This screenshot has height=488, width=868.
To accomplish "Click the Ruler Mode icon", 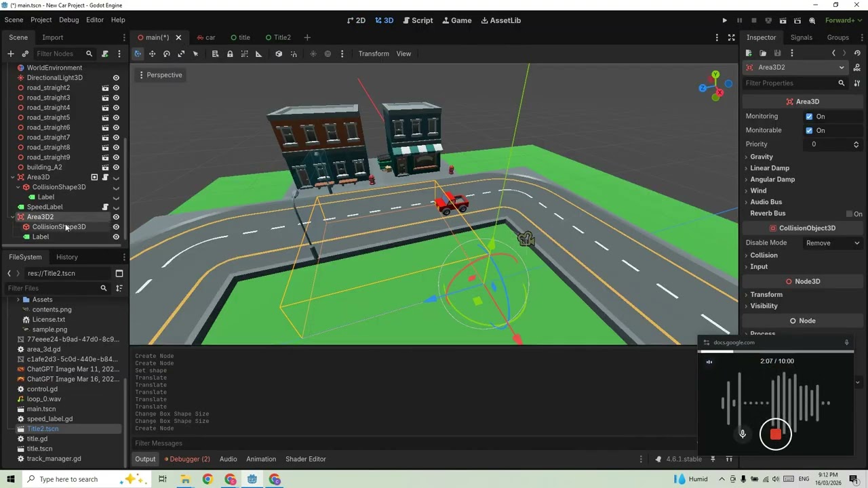I will pyautogui.click(x=258, y=54).
